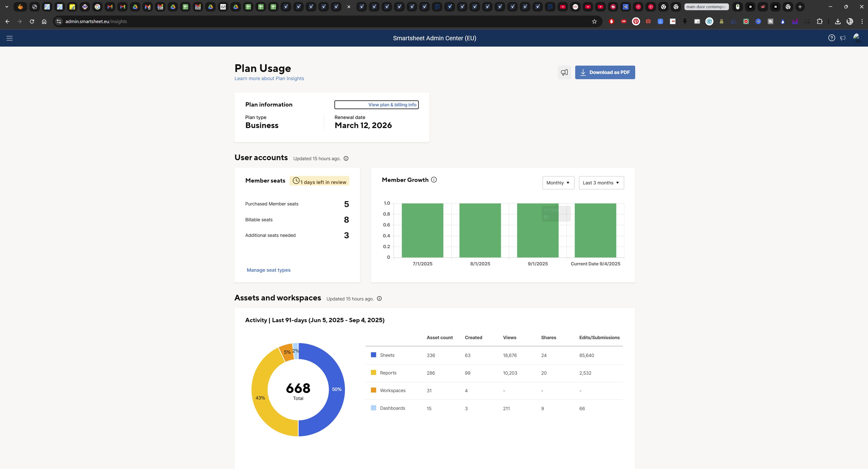Click the browser Home button

[44, 21]
